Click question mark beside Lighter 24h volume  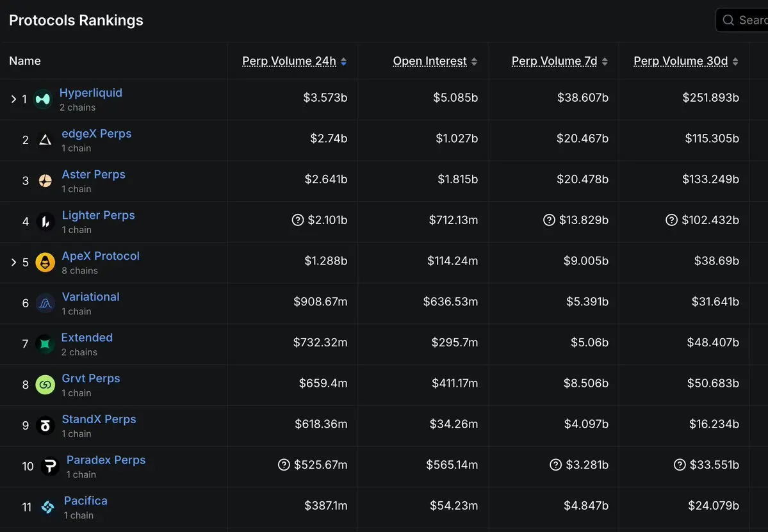click(298, 220)
